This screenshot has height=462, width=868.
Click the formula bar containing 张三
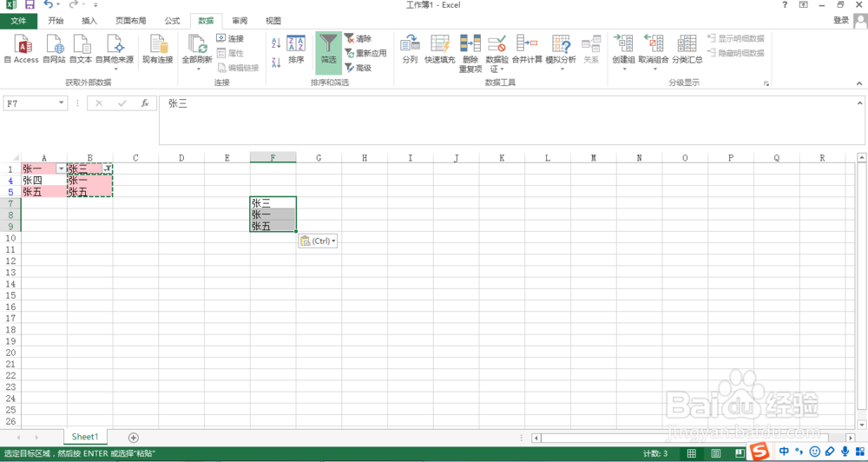[507, 120]
